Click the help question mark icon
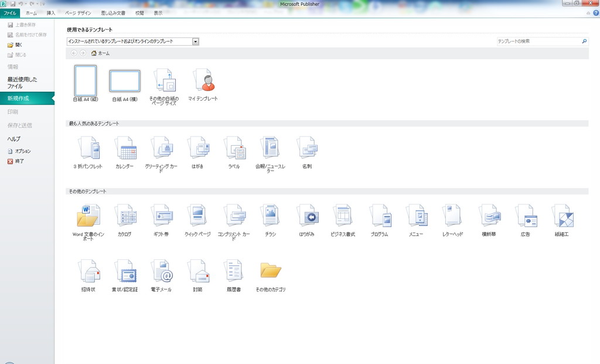This screenshot has width=600, height=364. [596, 13]
